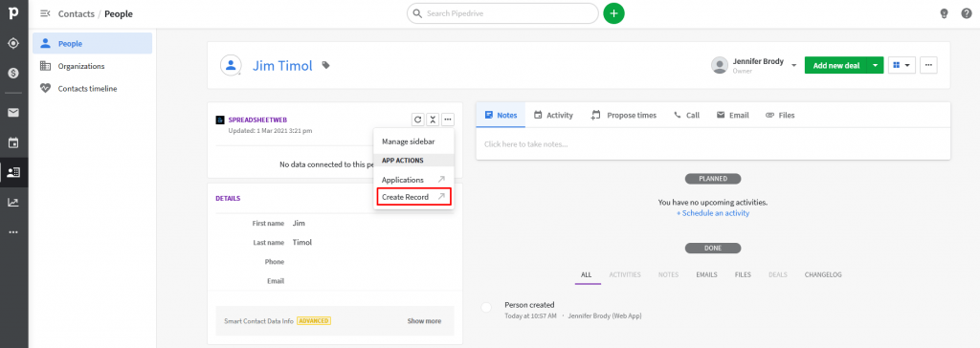Expand the Add new deal dropdown arrow
The image size is (980, 348).
pos(875,65)
